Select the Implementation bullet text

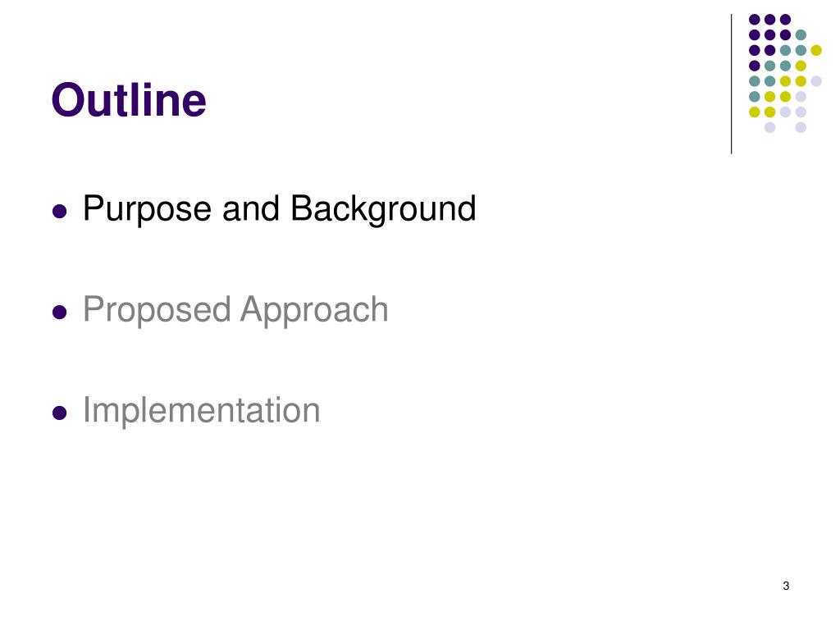point(202,410)
